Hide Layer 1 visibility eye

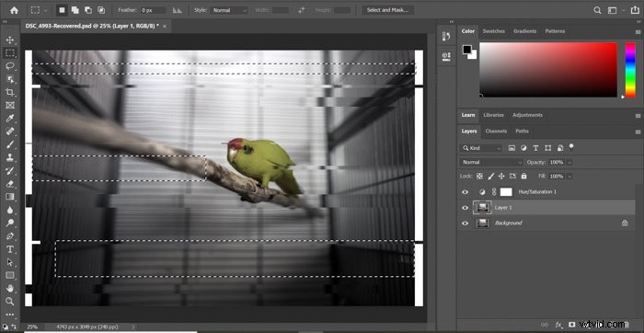click(465, 208)
